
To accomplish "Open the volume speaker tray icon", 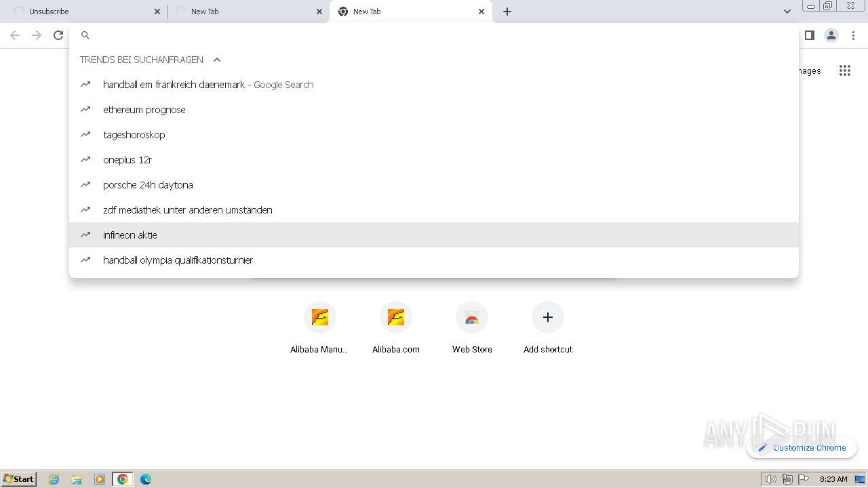I will click(x=770, y=479).
